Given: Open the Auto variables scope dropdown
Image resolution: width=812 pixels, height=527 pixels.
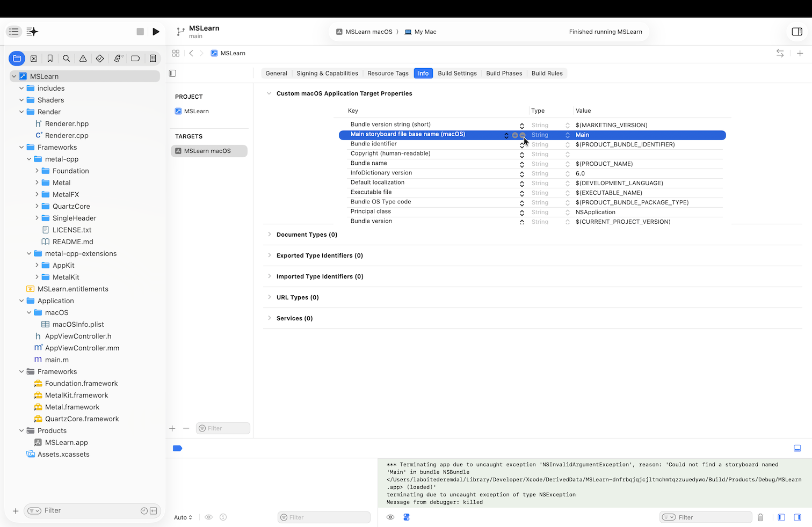Looking at the screenshot, I should 183,517.
